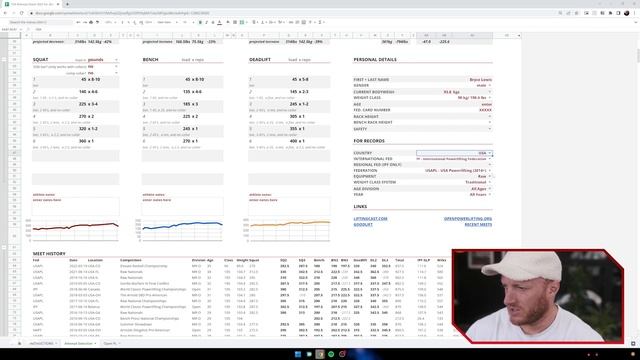The height and width of the screenshot is (360, 640).
Task: Toggle Strikethrough formatting in the toolbar
Action: pos(213,22)
